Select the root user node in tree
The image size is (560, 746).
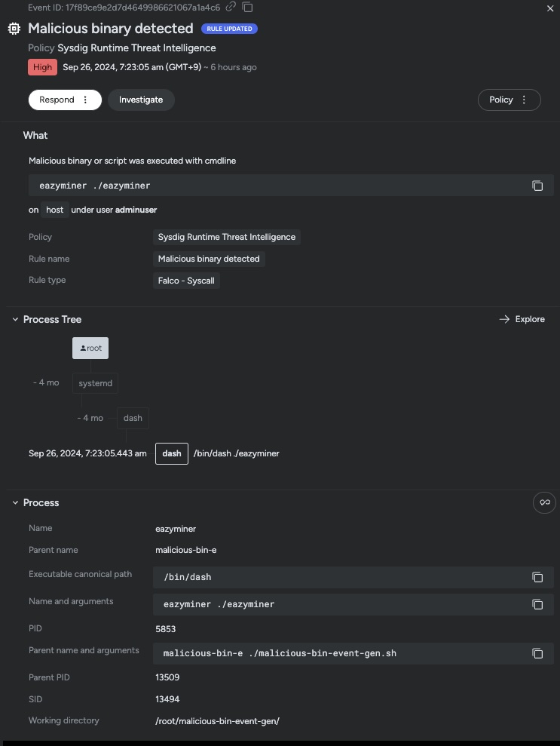point(90,348)
